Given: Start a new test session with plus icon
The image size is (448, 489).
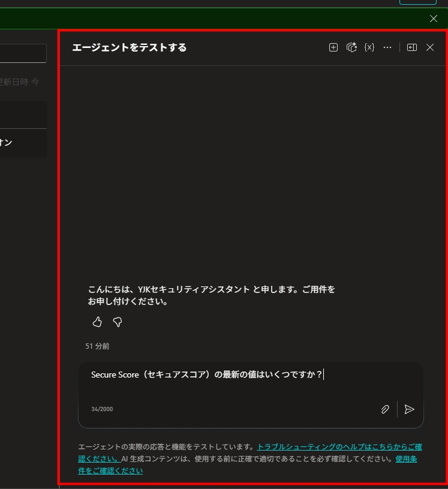Looking at the screenshot, I should [333, 47].
